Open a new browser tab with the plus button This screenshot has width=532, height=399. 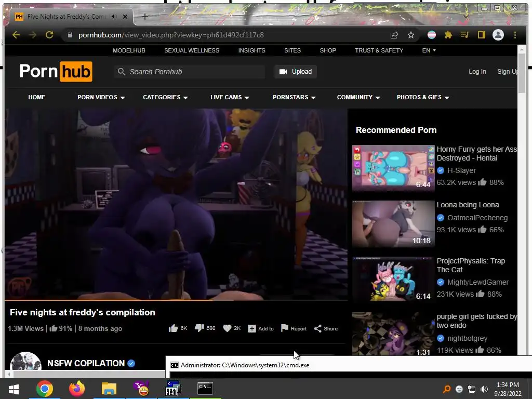click(144, 16)
